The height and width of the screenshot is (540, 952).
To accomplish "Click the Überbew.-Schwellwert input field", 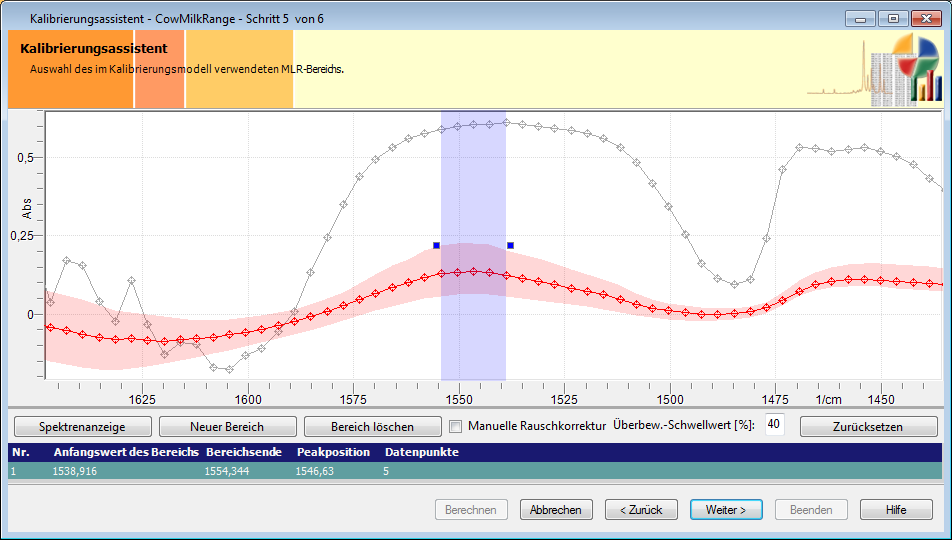I will (774, 425).
